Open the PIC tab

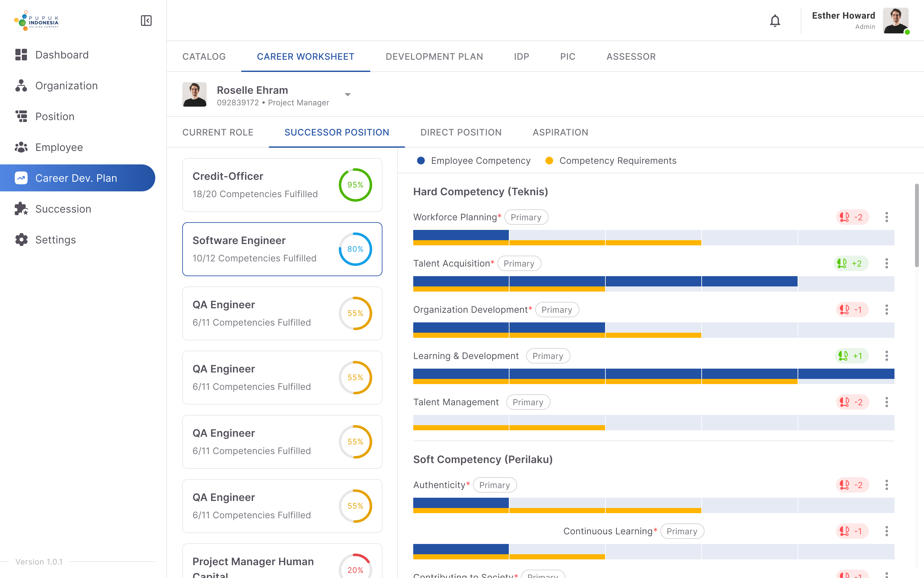click(568, 57)
